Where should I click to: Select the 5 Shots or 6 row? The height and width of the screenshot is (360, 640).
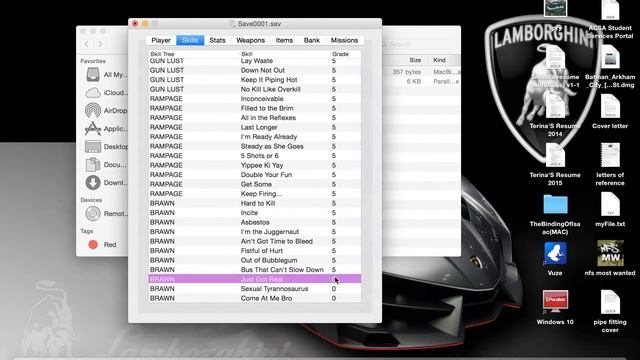coord(255,156)
